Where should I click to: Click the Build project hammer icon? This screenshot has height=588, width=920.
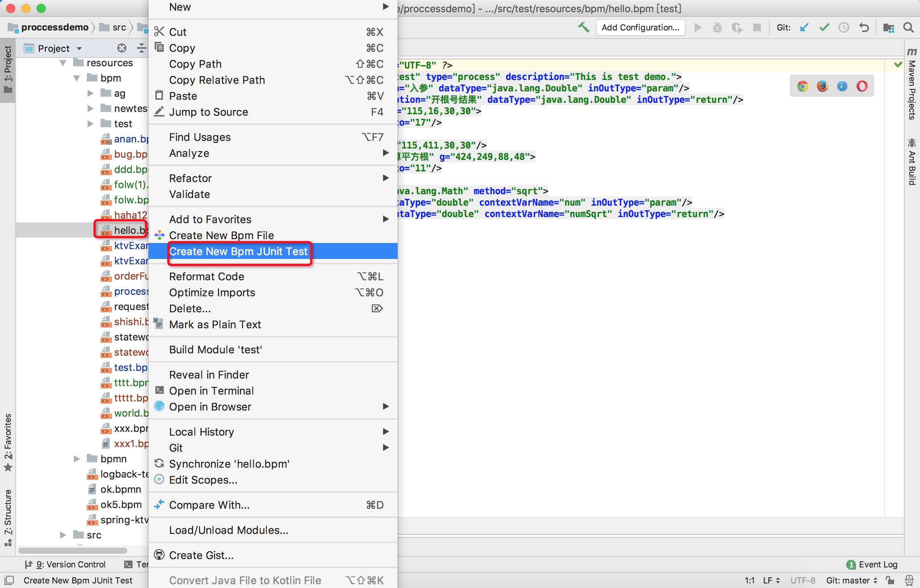[583, 27]
